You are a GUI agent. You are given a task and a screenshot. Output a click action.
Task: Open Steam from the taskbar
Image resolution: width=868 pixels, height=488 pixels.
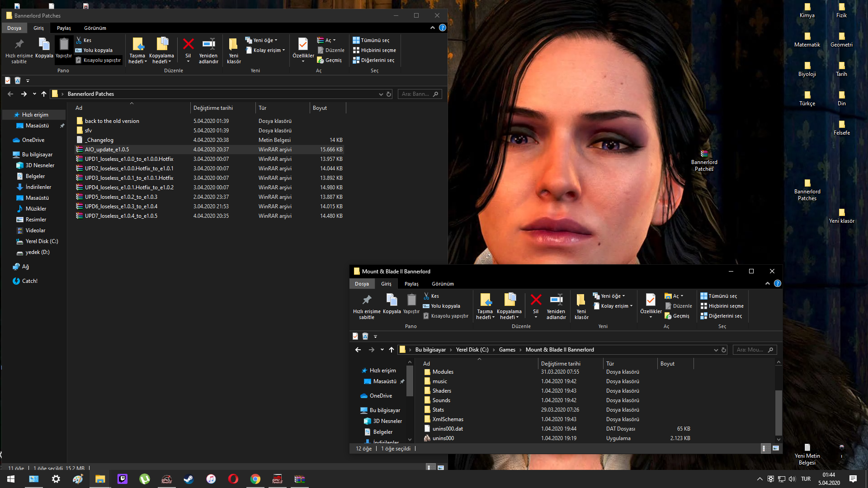point(189,479)
